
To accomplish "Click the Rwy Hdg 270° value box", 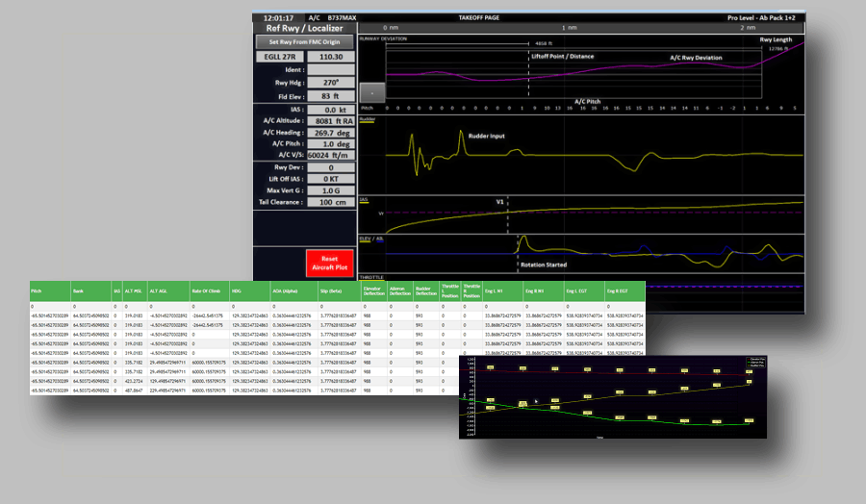I will click(x=330, y=83).
